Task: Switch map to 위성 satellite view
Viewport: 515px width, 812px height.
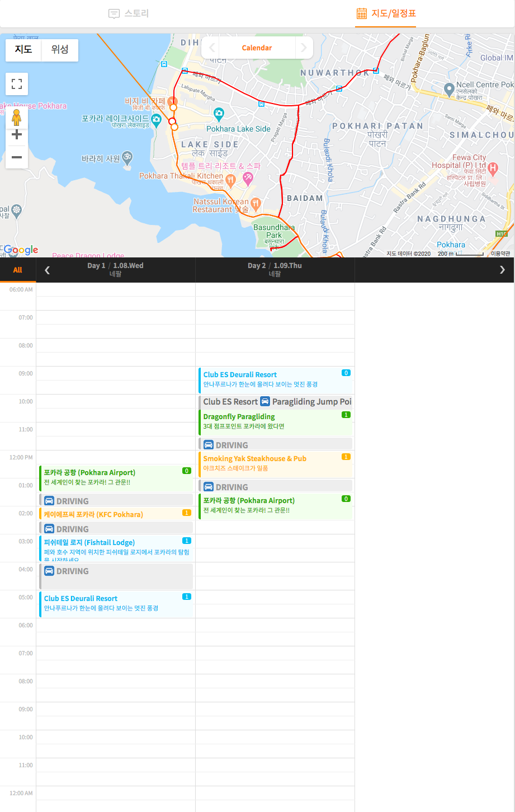Action: [60, 50]
